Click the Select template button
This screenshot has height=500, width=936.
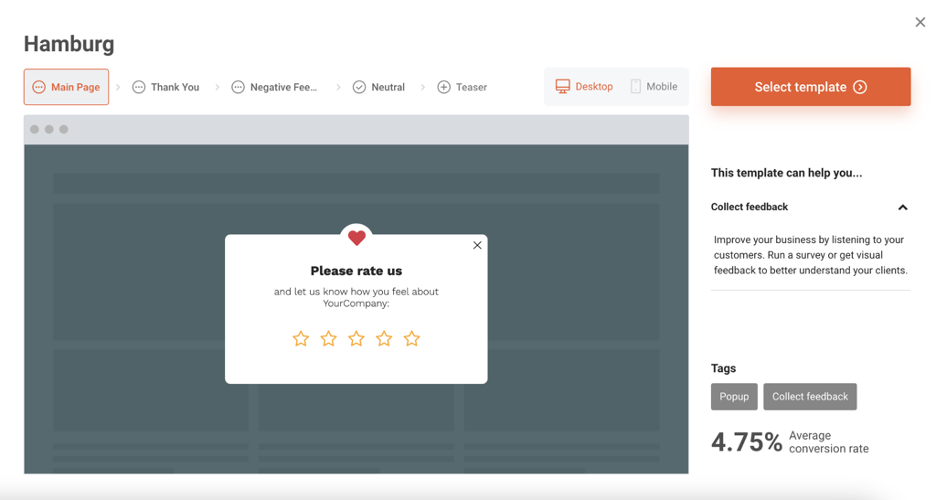[x=811, y=87]
